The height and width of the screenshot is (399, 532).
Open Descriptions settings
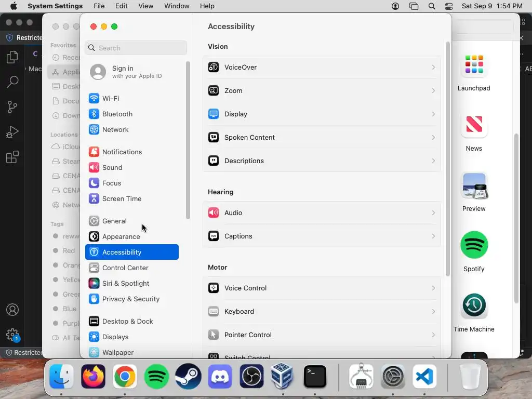click(322, 161)
